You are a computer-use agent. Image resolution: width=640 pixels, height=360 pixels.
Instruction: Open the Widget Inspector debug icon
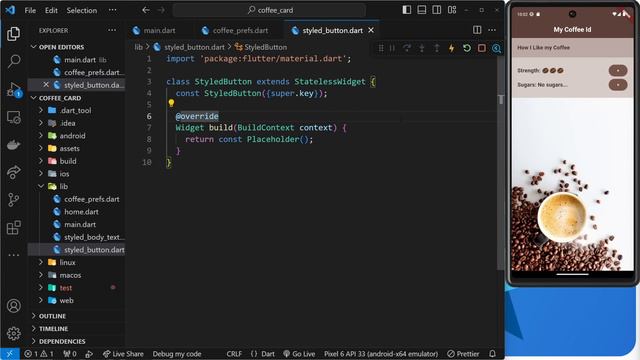coord(496,48)
